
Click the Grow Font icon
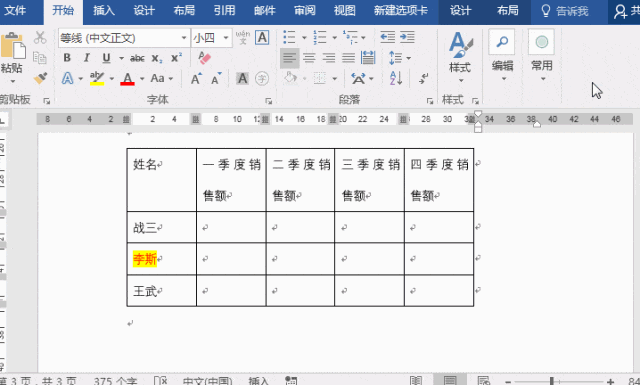coord(196,78)
